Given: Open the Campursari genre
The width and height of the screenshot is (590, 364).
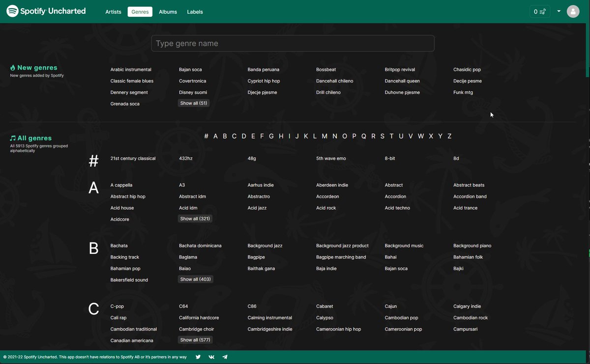Looking at the screenshot, I should click(465, 329).
